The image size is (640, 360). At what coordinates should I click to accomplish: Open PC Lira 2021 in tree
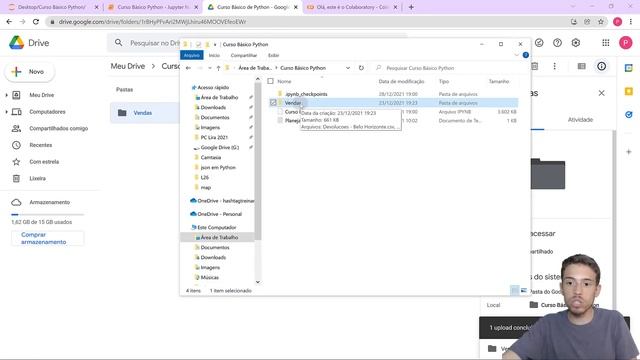click(x=214, y=138)
